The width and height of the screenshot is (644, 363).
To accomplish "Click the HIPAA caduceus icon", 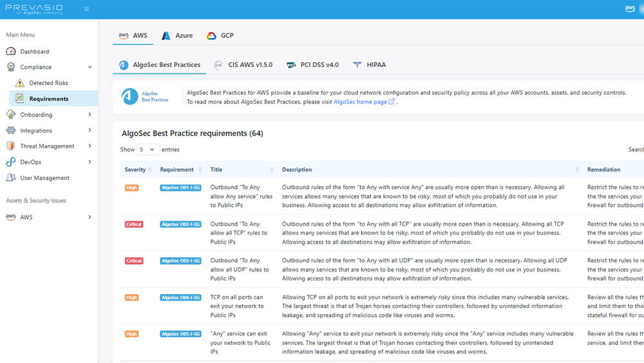I will pos(357,65).
